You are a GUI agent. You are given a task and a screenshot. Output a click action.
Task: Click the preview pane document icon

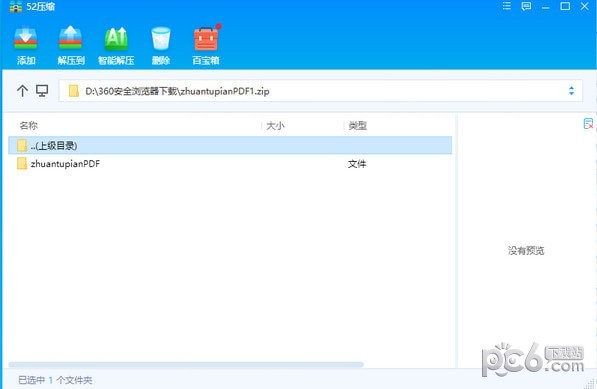point(588,123)
